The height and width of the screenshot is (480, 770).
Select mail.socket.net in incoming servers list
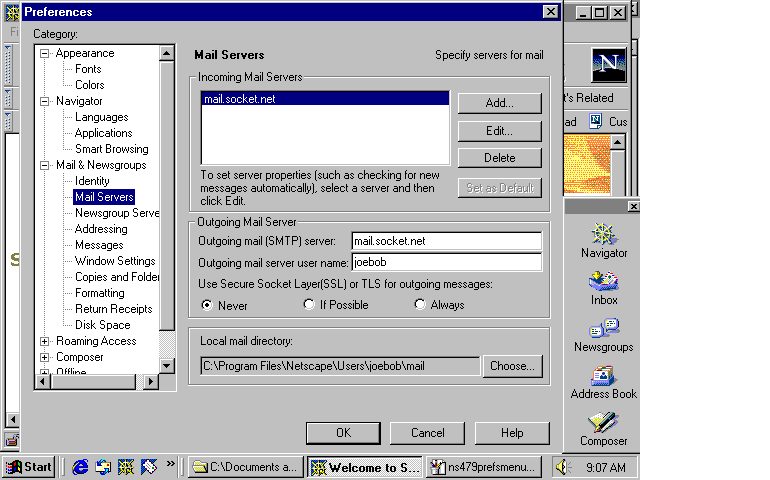(x=325, y=99)
